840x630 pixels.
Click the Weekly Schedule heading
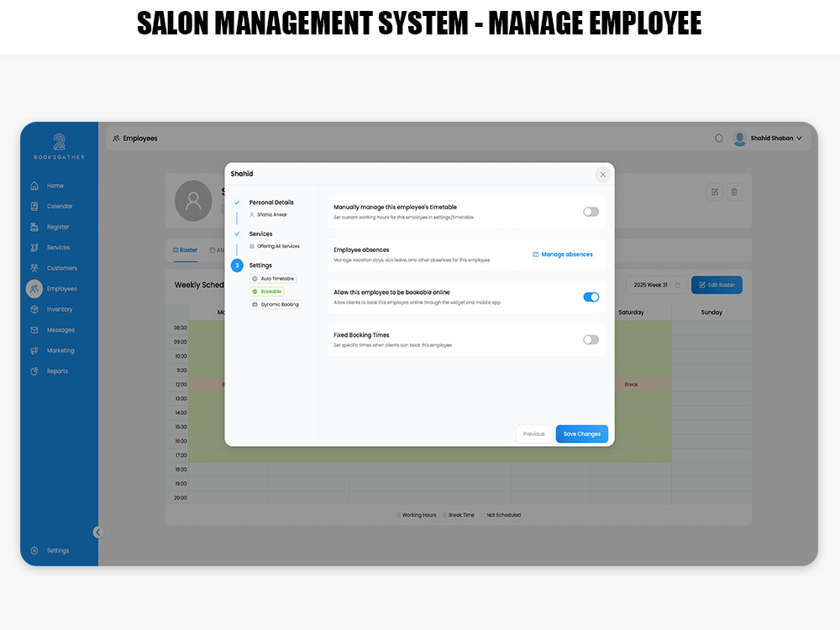(x=199, y=285)
